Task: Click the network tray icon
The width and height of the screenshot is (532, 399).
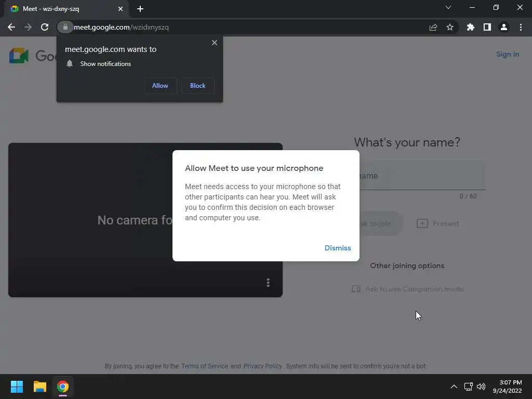Action: pyautogui.click(x=468, y=387)
